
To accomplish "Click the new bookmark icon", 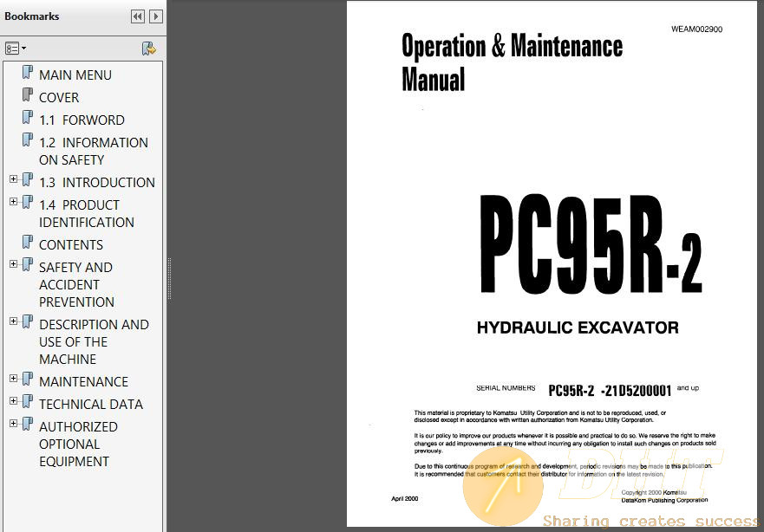I will 148,49.
